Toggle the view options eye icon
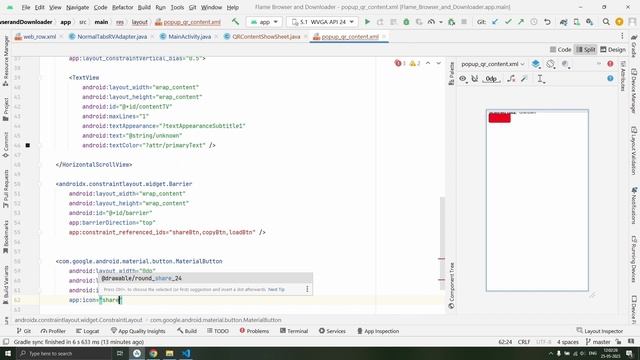The height and width of the screenshot is (360, 640). click(463, 79)
